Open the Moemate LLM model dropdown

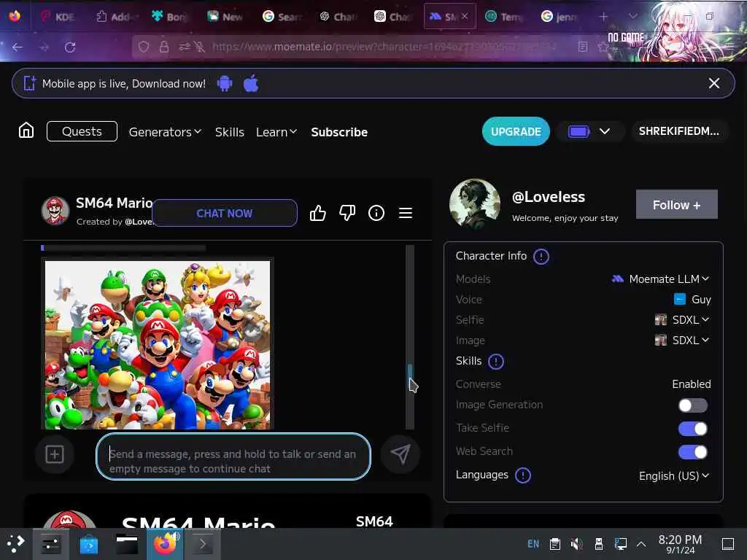(660, 279)
